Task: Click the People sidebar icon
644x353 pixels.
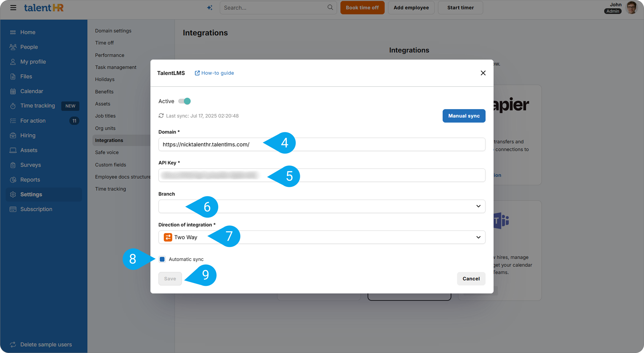Action: click(13, 47)
